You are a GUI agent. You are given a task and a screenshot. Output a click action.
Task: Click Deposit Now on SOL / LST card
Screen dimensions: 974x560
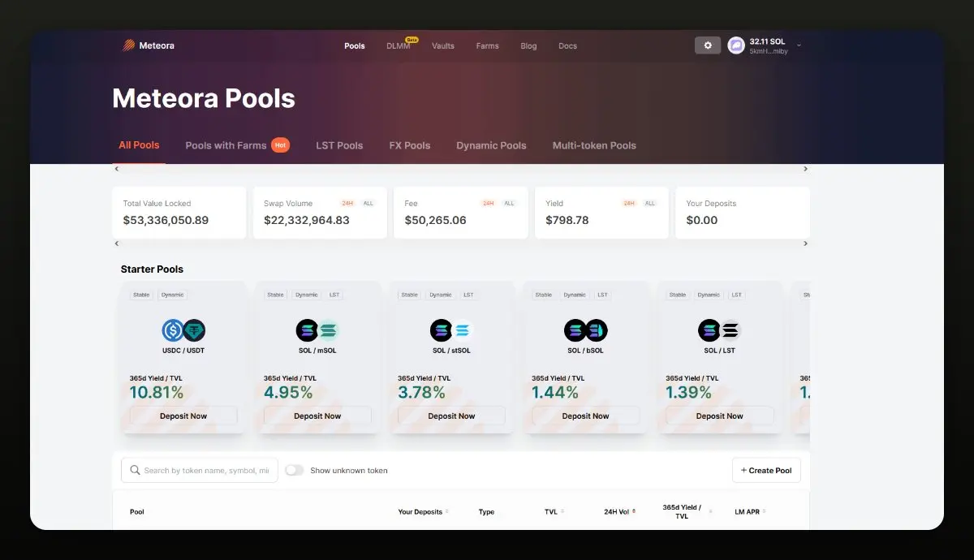[719, 416]
